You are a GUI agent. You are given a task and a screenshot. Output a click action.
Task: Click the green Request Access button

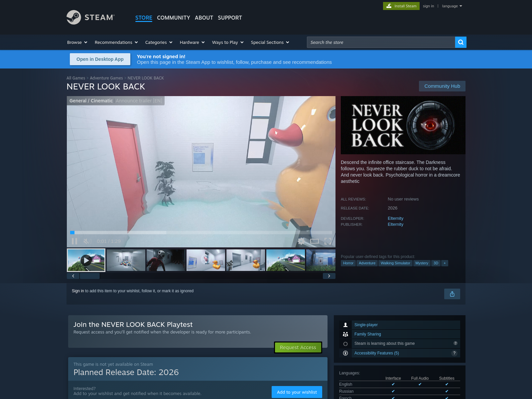[x=298, y=347]
